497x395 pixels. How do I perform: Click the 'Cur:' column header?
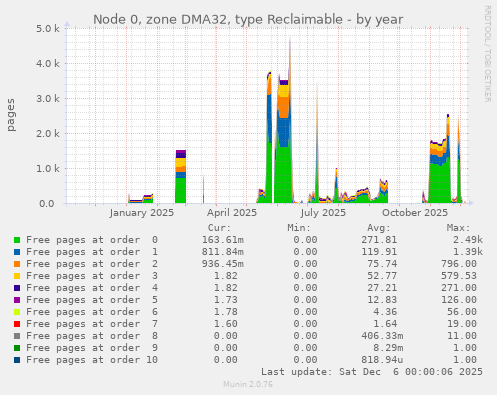pos(219,228)
